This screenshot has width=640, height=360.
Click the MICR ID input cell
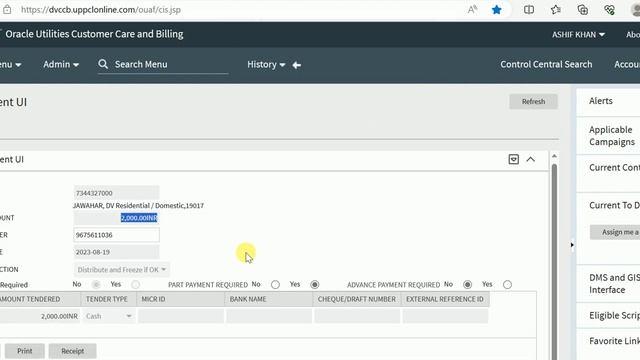click(181, 316)
